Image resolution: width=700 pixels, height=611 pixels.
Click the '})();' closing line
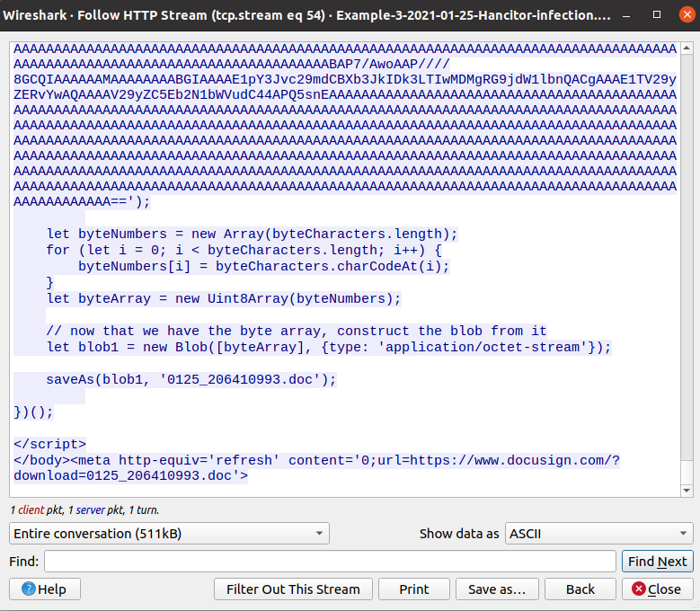coord(33,412)
